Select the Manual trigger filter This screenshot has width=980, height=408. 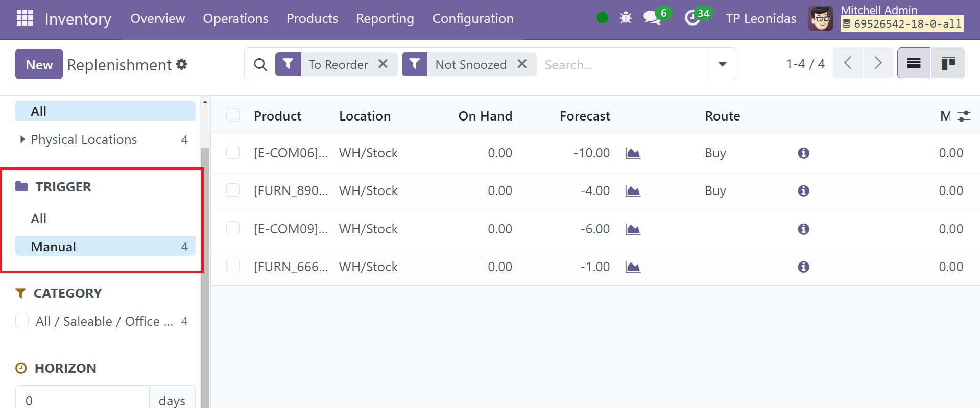pos(105,246)
